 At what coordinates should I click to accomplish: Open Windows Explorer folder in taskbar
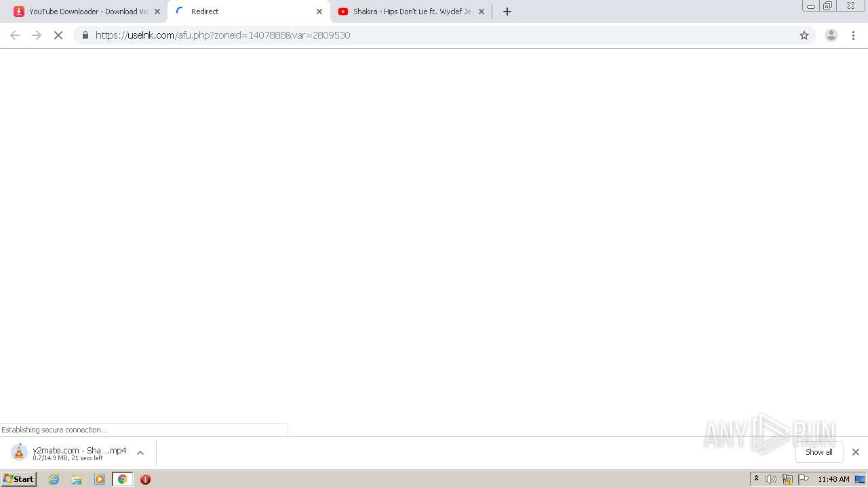point(77,479)
